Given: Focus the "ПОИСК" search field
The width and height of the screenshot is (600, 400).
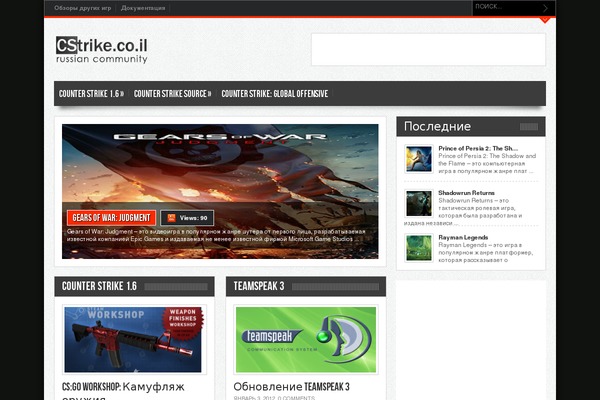Looking at the screenshot, I should click(x=506, y=7).
